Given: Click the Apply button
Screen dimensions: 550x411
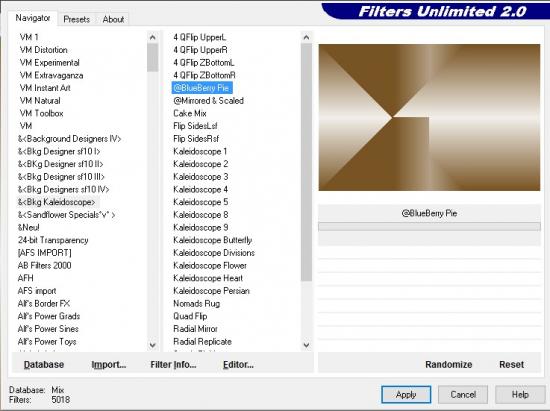Looking at the screenshot, I should tap(406, 395).
